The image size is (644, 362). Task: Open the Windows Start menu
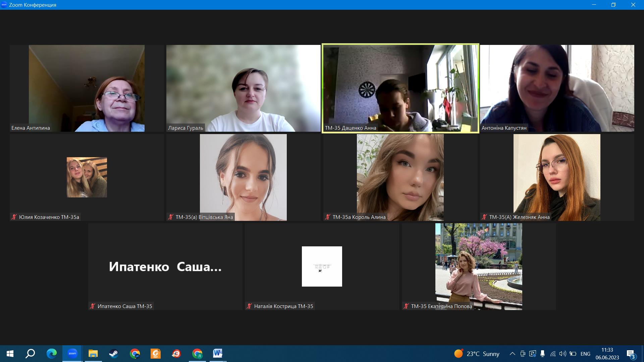click(10, 354)
